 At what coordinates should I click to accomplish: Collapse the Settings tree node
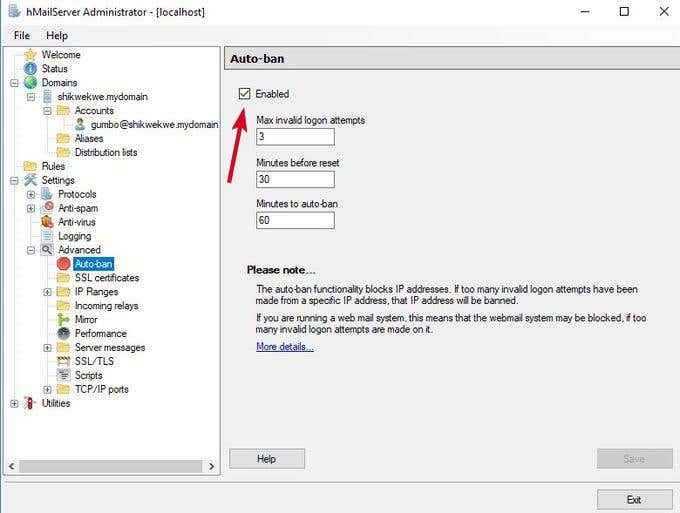(14, 180)
